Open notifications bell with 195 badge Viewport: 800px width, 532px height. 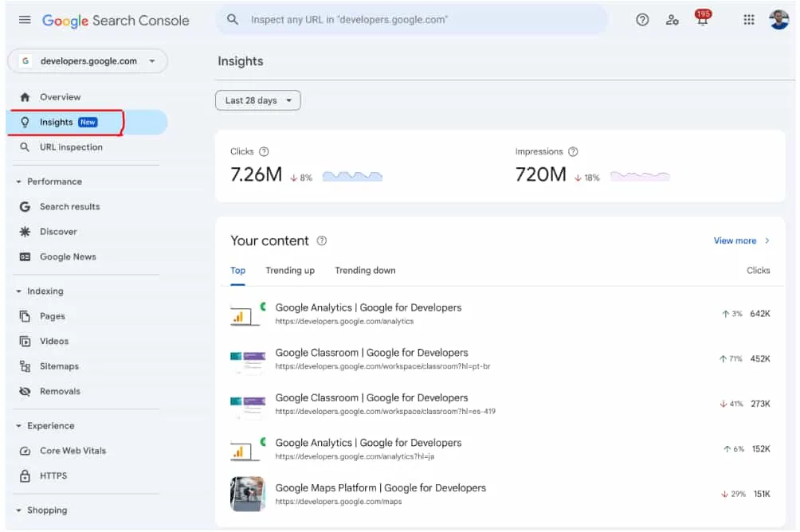tap(703, 18)
